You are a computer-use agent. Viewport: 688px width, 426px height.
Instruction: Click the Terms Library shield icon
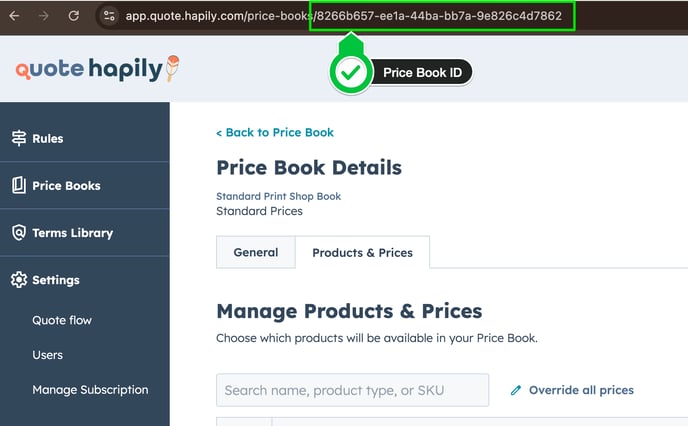click(x=19, y=233)
